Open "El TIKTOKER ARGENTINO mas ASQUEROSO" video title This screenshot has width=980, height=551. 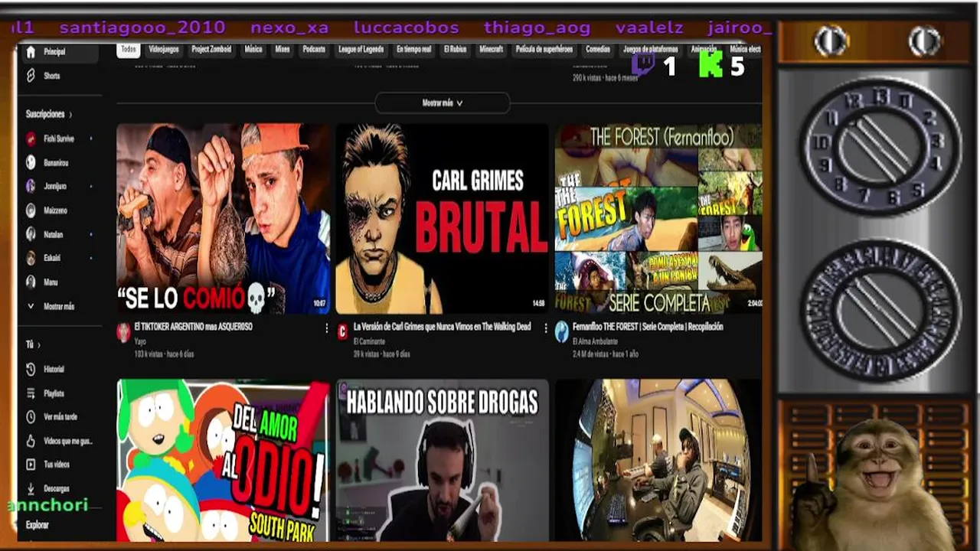(x=194, y=327)
